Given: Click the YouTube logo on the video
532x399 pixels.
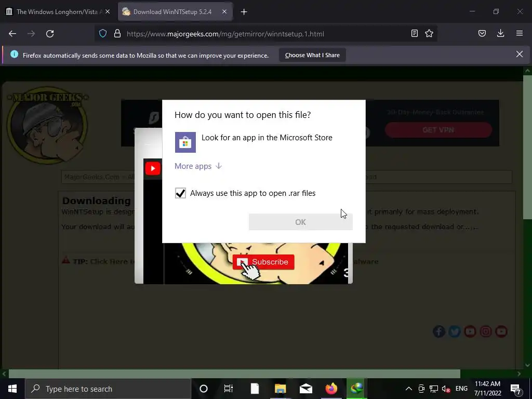Looking at the screenshot, I should pyautogui.click(x=153, y=169).
